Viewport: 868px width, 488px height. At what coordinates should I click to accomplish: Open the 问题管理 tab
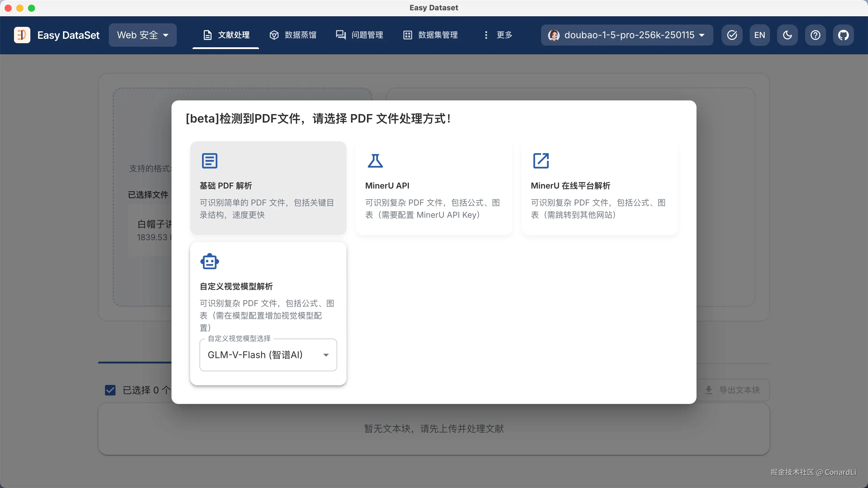click(x=360, y=35)
